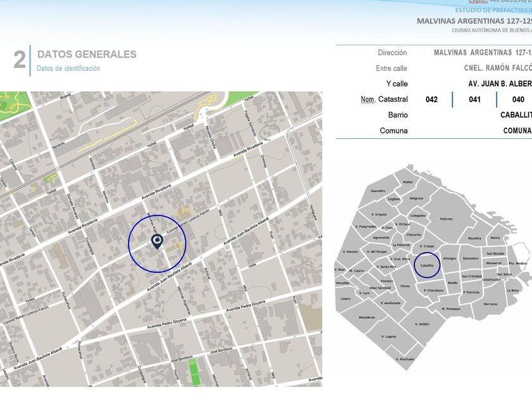
Task: Click the Chacarita neighborhood label
Action: tap(414, 235)
